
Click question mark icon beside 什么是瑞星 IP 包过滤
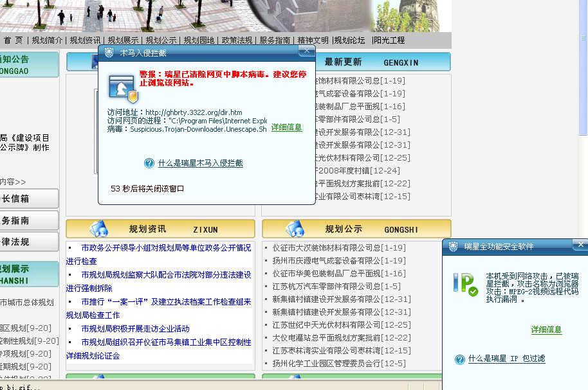click(x=460, y=359)
